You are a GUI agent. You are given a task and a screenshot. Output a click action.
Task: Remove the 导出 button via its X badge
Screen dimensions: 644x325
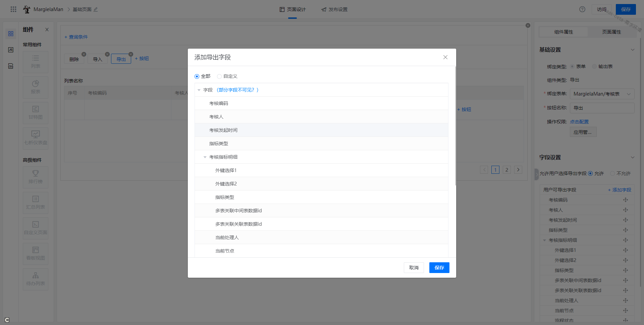tap(131, 54)
